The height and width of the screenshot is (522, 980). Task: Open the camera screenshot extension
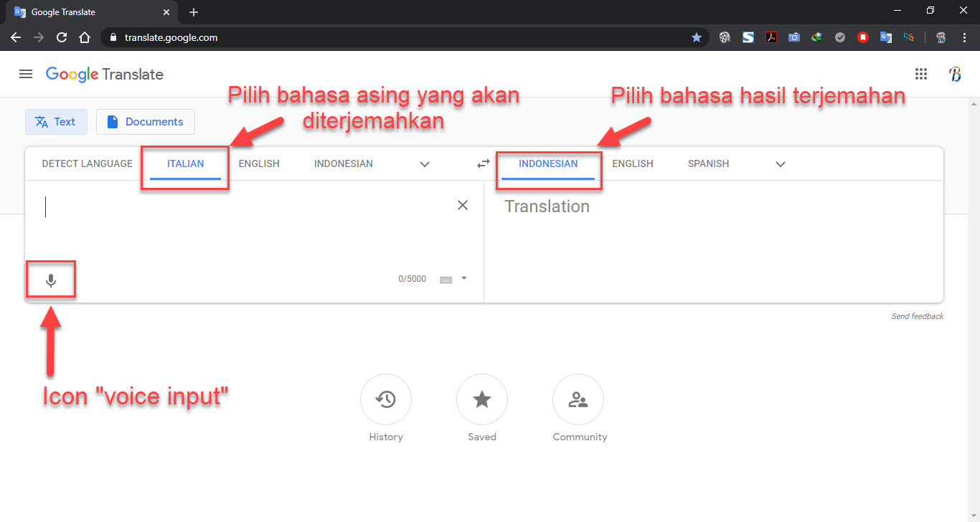coord(794,37)
